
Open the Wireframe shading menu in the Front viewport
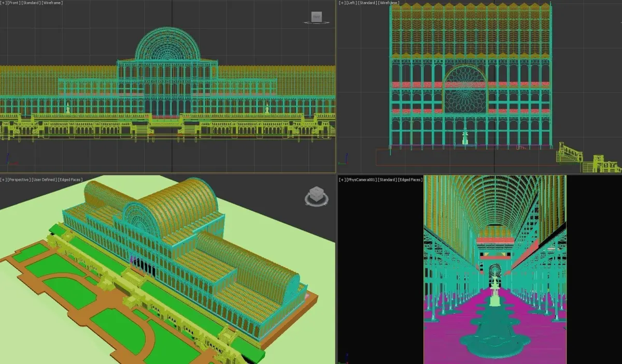tap(52, 3)
